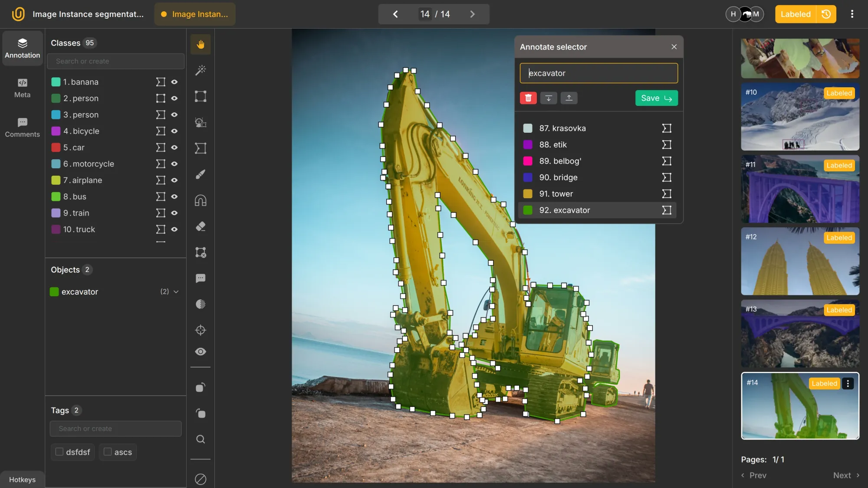Click the Save button in Annotate selector
Screen dimensions: 868x488
(x=656, y=98)
